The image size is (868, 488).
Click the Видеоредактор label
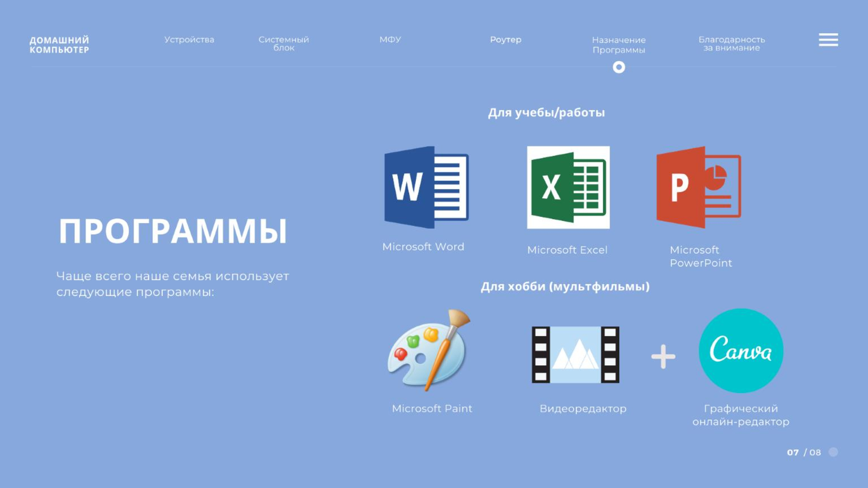583,409
